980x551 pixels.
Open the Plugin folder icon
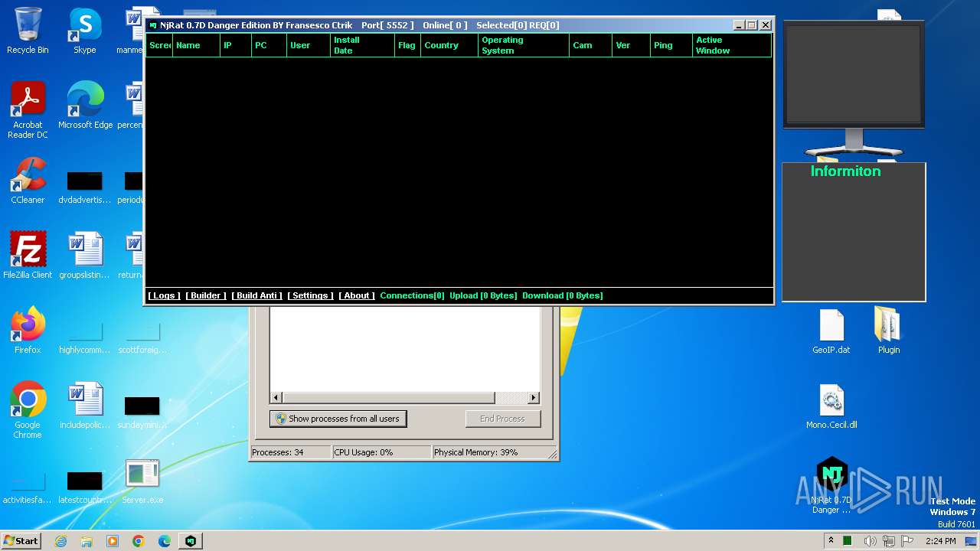889,331
